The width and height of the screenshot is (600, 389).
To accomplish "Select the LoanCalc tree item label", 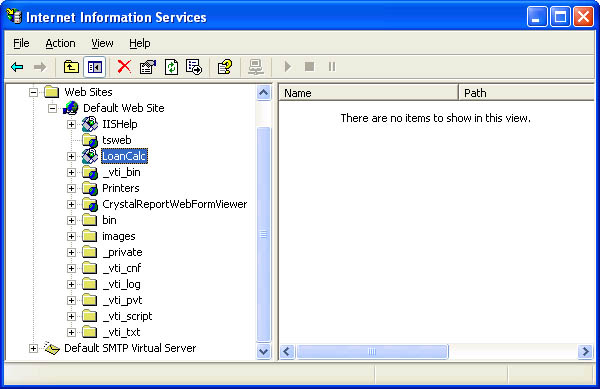I will tap(124, 156).
